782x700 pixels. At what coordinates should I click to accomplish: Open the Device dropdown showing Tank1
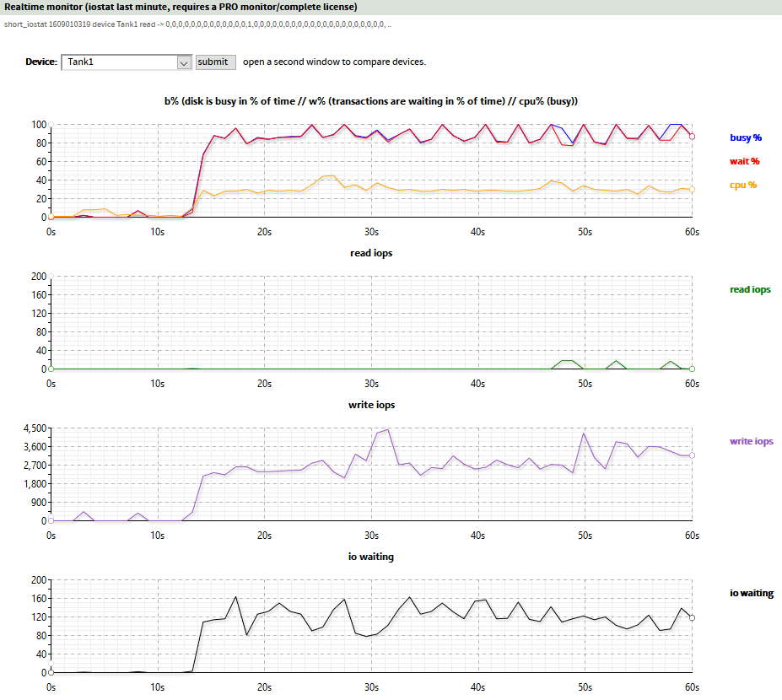click(127, 62)
